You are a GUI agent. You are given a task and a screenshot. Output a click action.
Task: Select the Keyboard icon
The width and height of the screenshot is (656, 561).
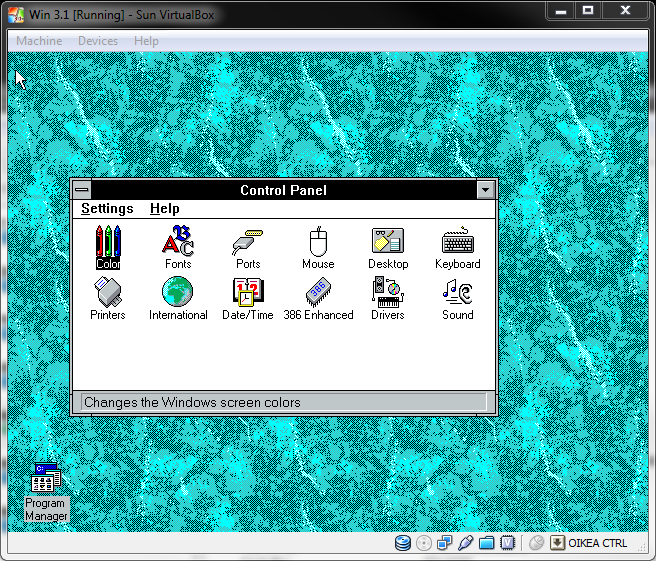(458, 248)
